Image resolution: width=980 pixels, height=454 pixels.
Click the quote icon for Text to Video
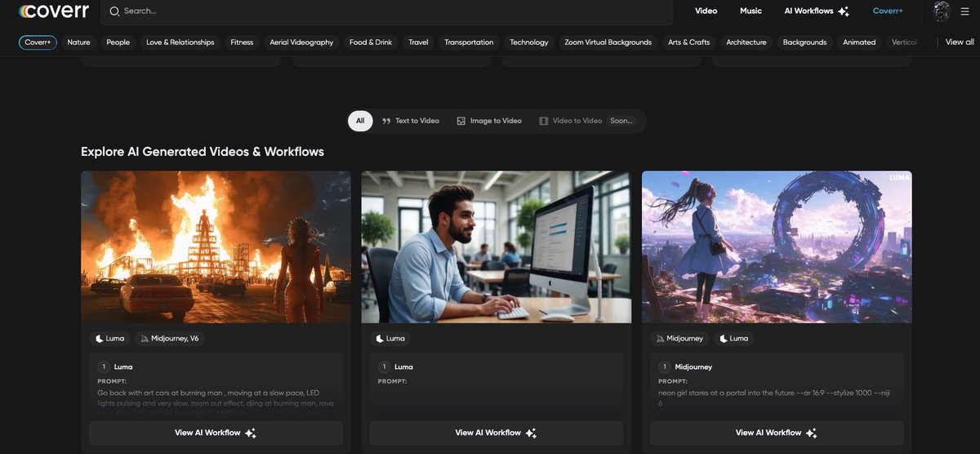[x=386, y=121]
